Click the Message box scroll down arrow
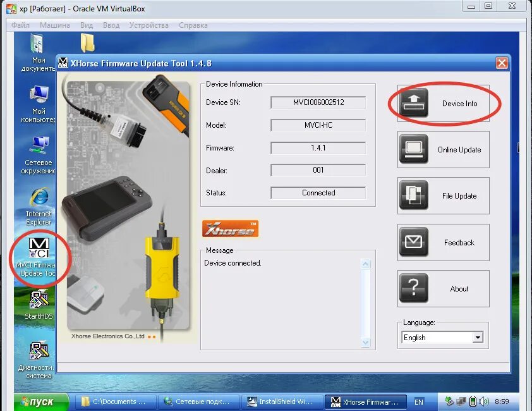This screenshot has height=411, width=532. (365, 342)
